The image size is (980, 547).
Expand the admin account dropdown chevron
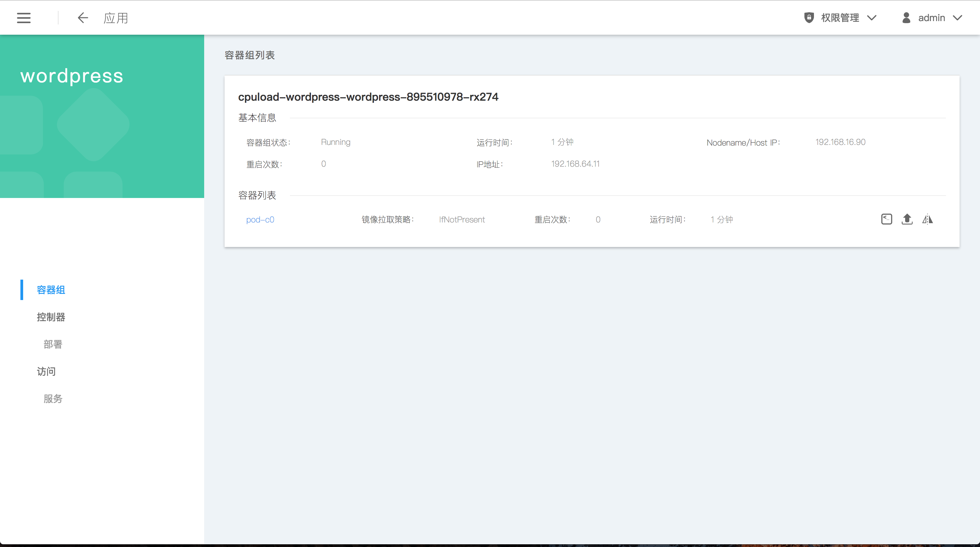click(958, 18)
